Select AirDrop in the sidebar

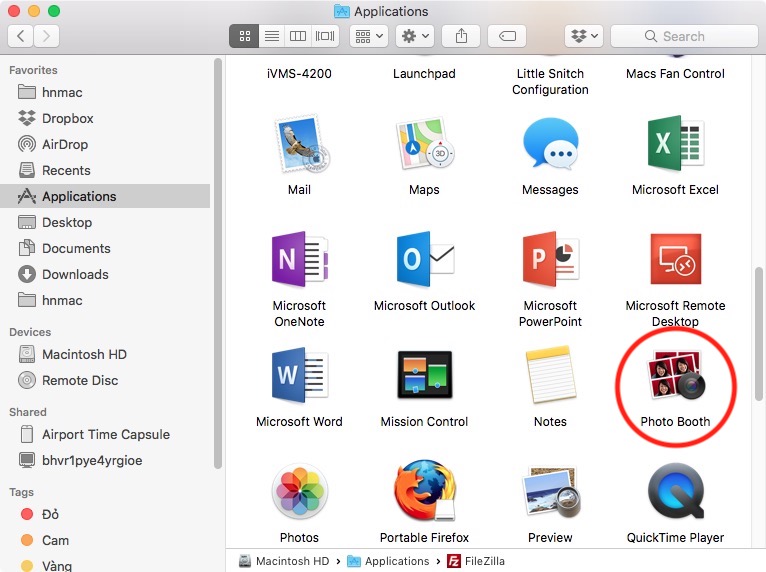point(105,144)
